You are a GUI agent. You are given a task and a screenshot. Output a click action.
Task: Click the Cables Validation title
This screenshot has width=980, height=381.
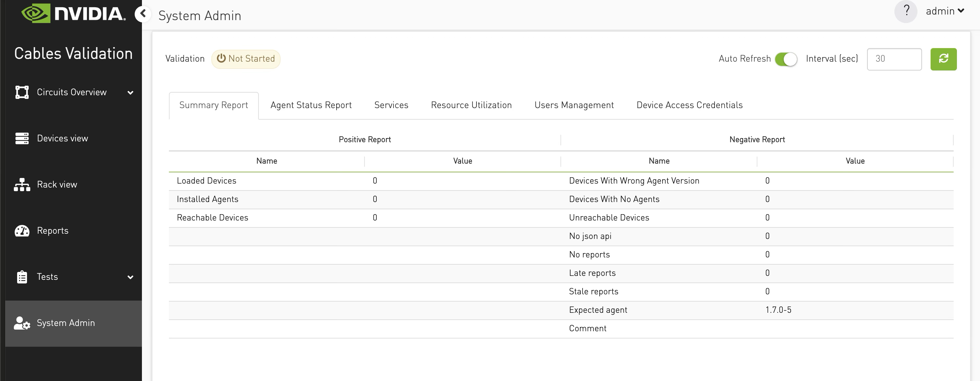coord(73,54)
